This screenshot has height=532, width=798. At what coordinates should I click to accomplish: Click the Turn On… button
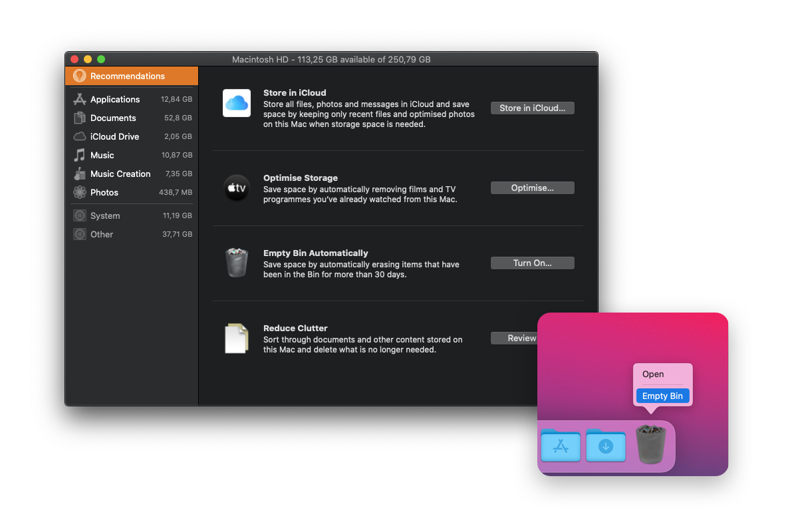pos(533,263)
